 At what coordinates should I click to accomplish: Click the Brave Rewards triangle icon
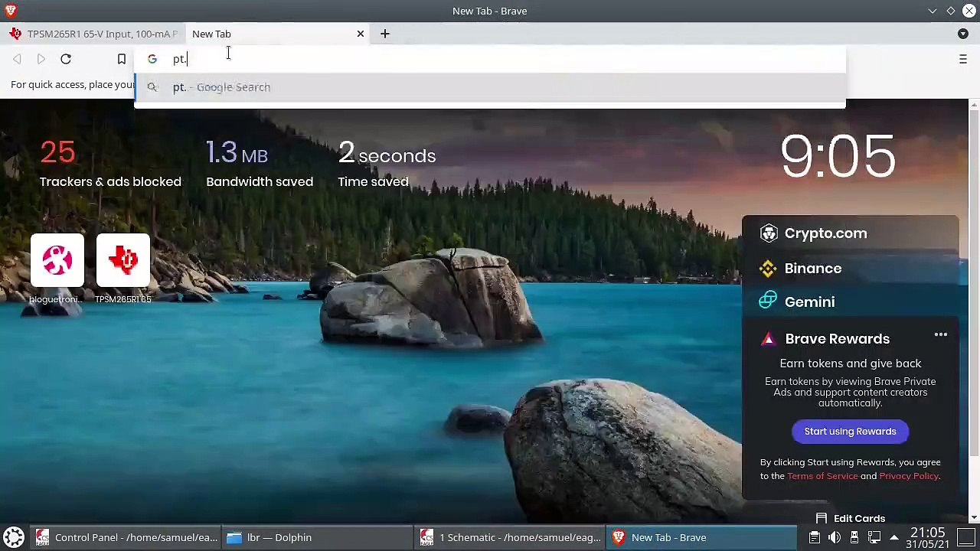(x=768, y=339)
